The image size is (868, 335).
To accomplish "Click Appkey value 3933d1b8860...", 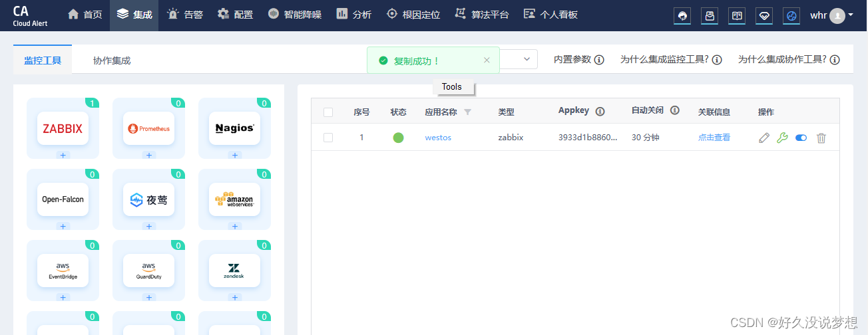I will click(x=588, y=138).
